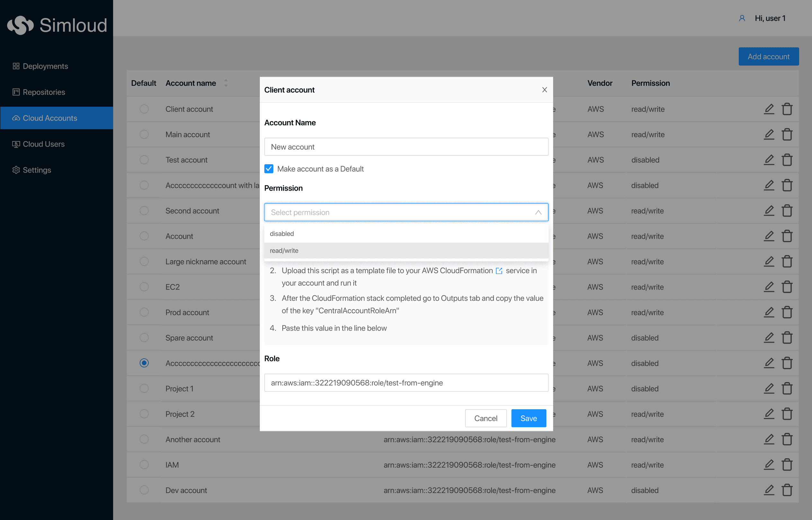Screen dimensions: 812x520
Task: Delete the EC2 account row
Action: 787,287
